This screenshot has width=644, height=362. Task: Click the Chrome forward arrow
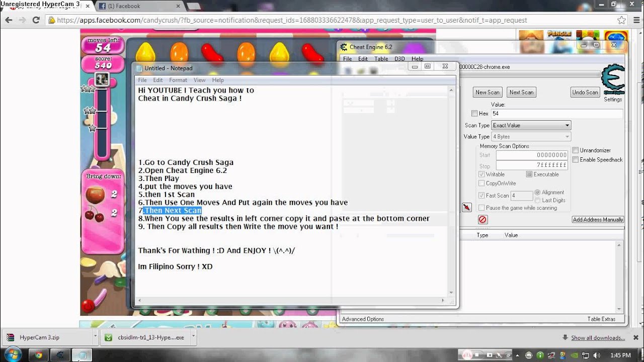tap(22, 20)
